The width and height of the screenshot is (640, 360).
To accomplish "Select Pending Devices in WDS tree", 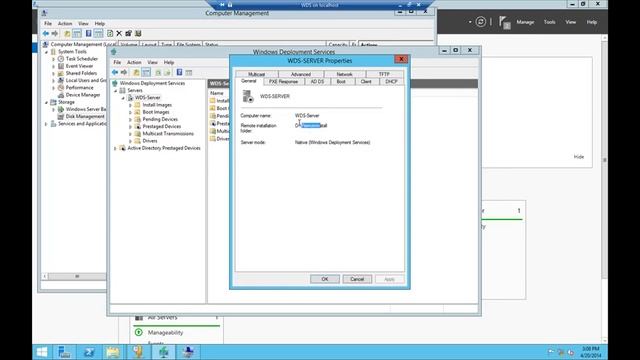I will pyautogui.click(x=160, y=119).
